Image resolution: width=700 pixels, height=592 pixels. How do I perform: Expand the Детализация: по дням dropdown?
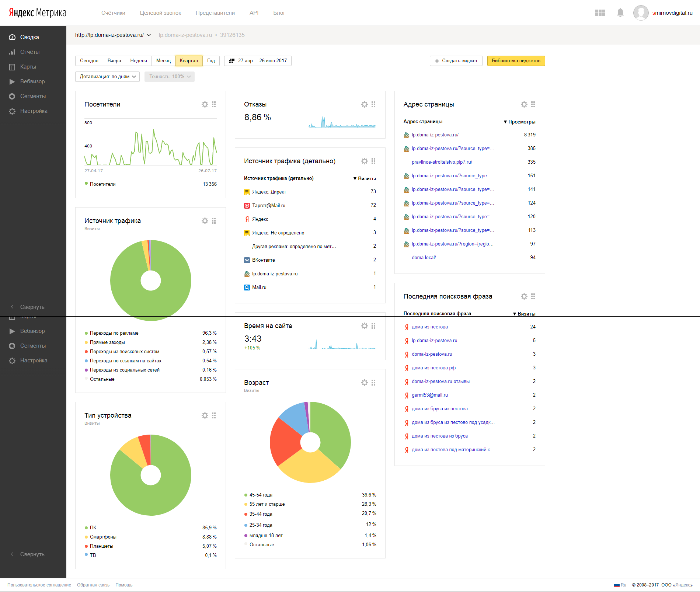pos(107,77)
